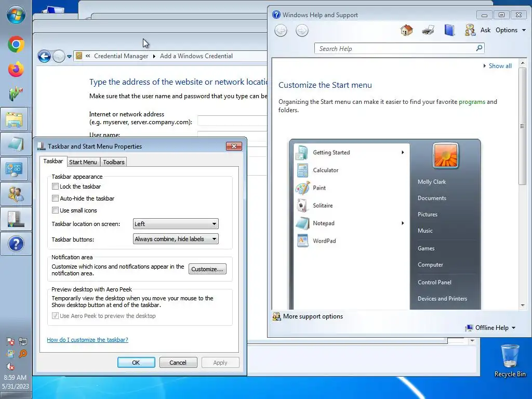Click More support options link
This screenshot has width=532, height=399.
point(313,316)
